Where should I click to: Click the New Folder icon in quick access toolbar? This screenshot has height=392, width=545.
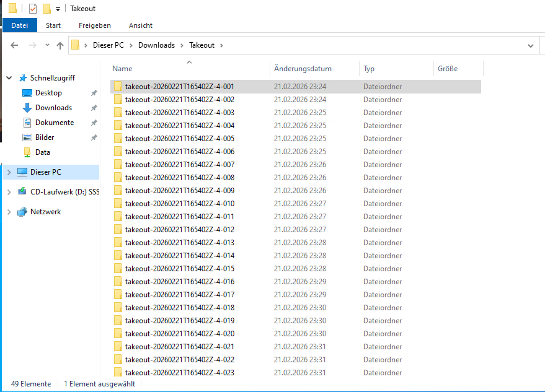tap(47, 8)
